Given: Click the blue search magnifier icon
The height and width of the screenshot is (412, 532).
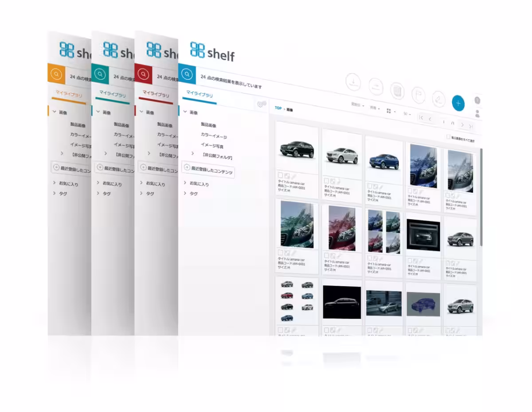Looking at the screenshot, I should (187, 73).
